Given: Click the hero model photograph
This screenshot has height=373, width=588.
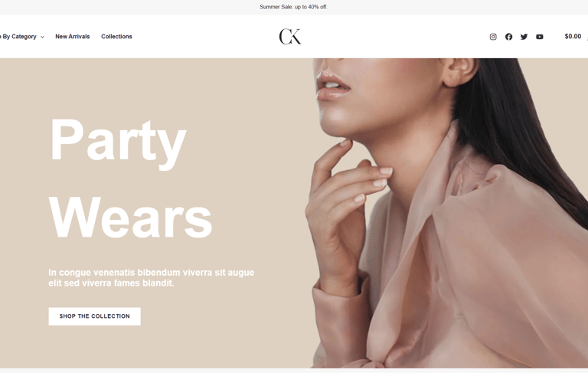Looking at the screenshot, I should point(449,213).
